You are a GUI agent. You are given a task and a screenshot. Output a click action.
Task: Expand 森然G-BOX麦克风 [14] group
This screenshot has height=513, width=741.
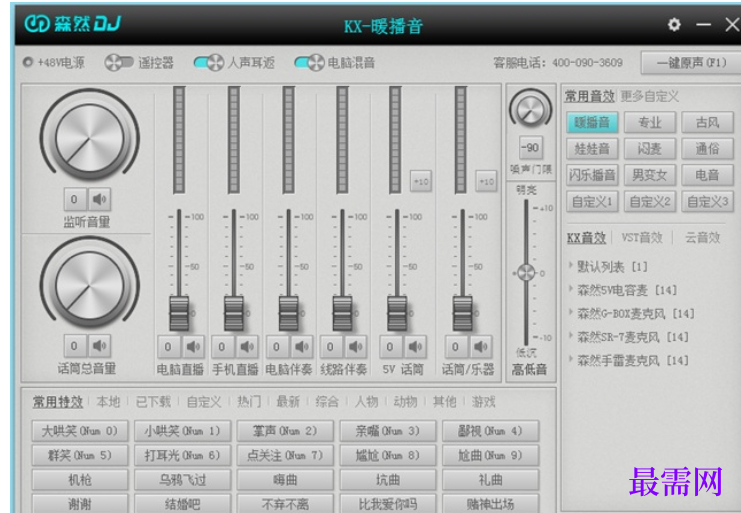(x=571, y=312)
